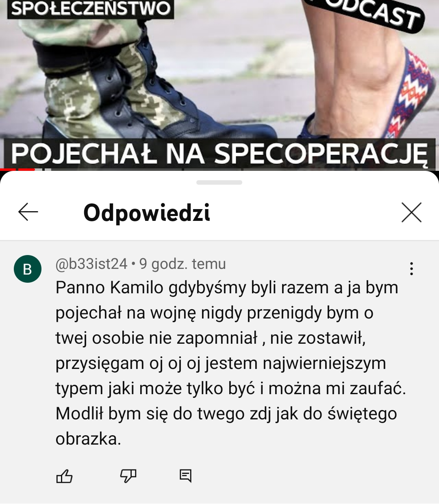Tap the Odpowiedzi panel title

coord(147,212)
